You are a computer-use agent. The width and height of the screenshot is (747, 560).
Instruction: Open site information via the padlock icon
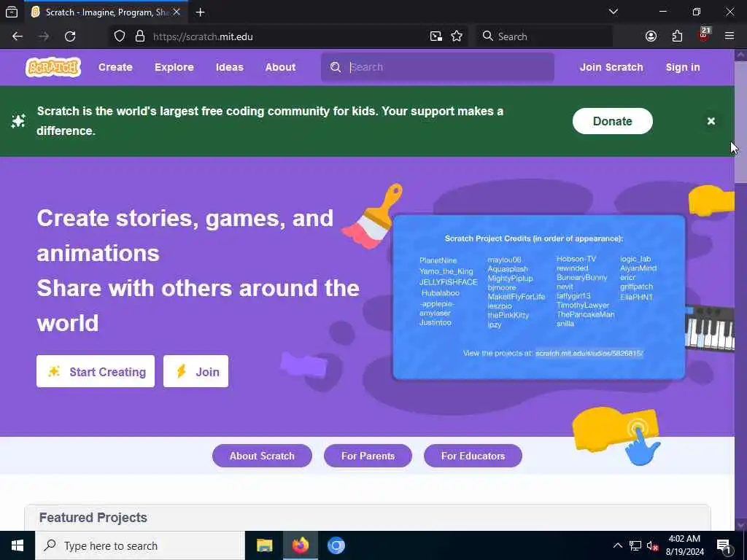click(139, 36)
